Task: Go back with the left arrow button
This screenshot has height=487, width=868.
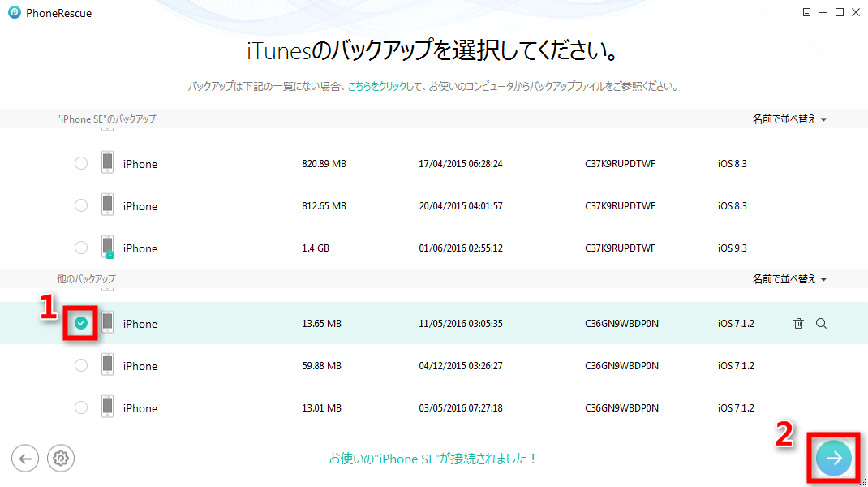Action: coord(25,459)
